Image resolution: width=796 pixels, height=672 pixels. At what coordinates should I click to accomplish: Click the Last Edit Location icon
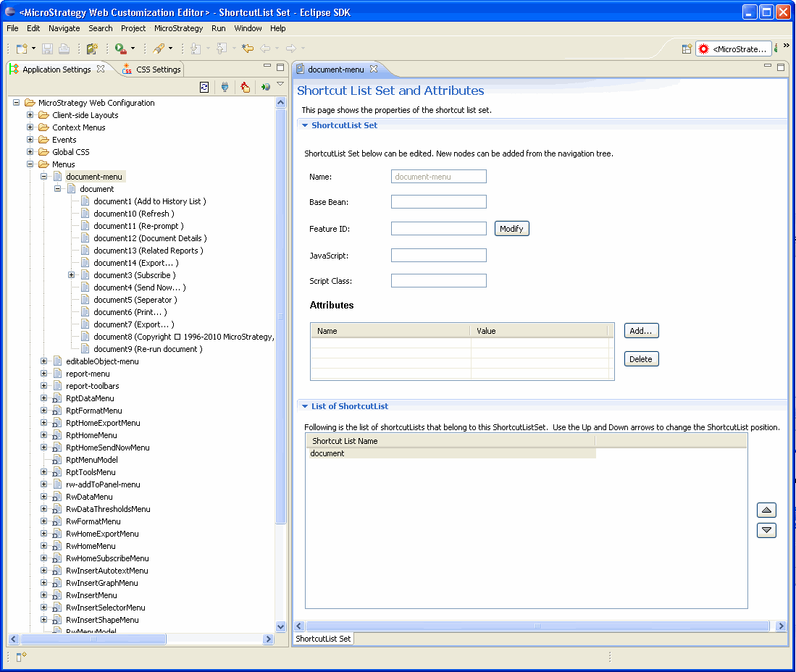[247, 49]
